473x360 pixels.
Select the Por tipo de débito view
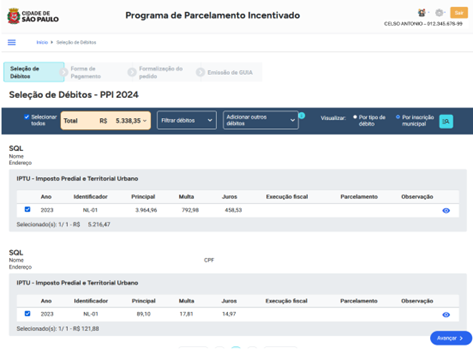[x=355, y=117]
